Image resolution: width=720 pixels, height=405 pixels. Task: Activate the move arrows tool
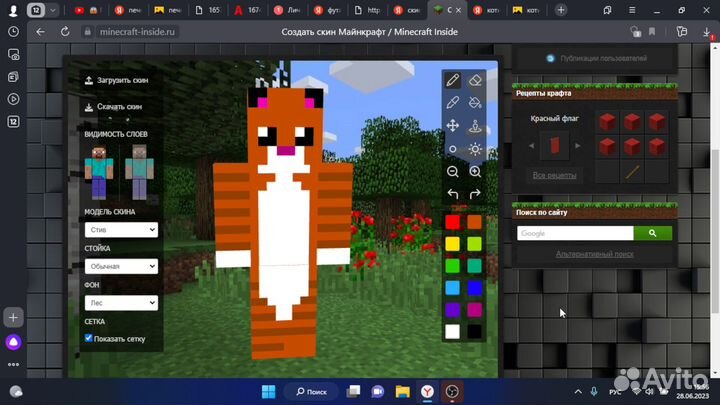452,125
